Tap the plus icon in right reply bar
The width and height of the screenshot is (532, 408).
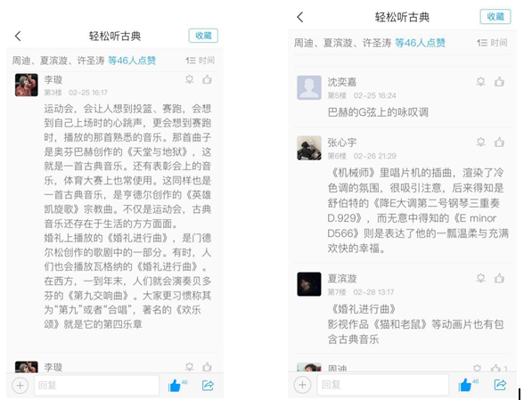click(x=302, y=385)
